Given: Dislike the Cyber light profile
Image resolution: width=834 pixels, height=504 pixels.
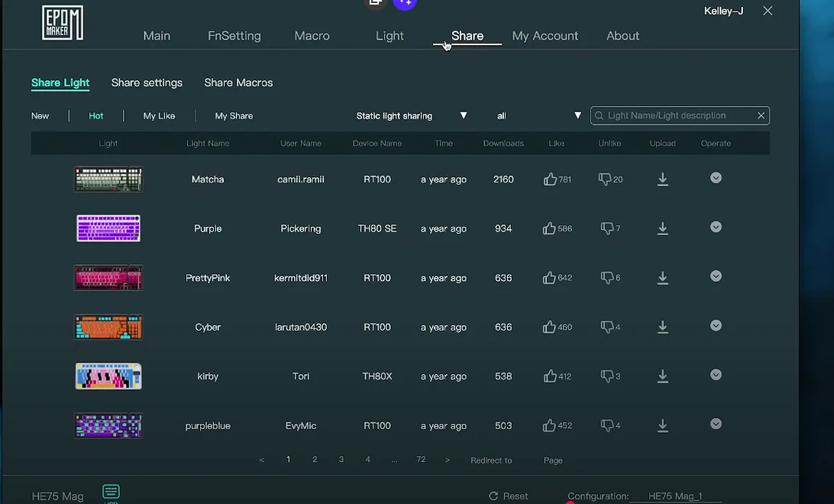Looking at the screenshot, I should 607,327.
